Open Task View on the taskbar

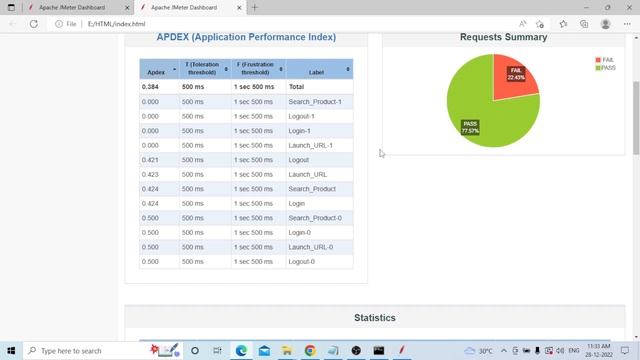[217, 351]
